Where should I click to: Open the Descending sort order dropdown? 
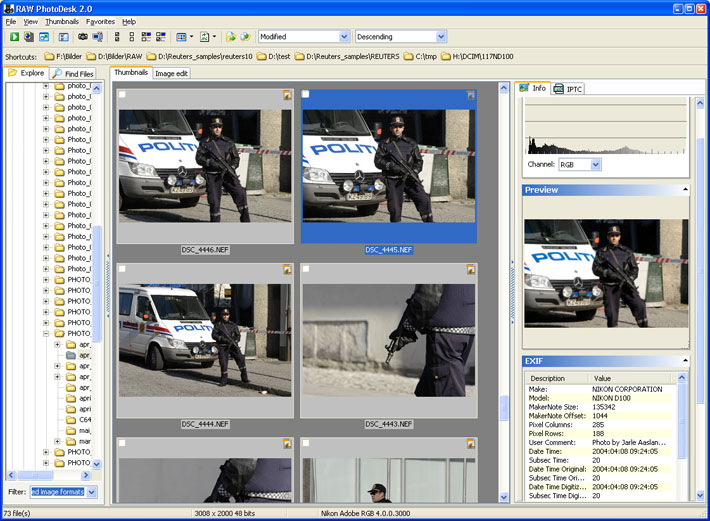[x=401, y=37]
